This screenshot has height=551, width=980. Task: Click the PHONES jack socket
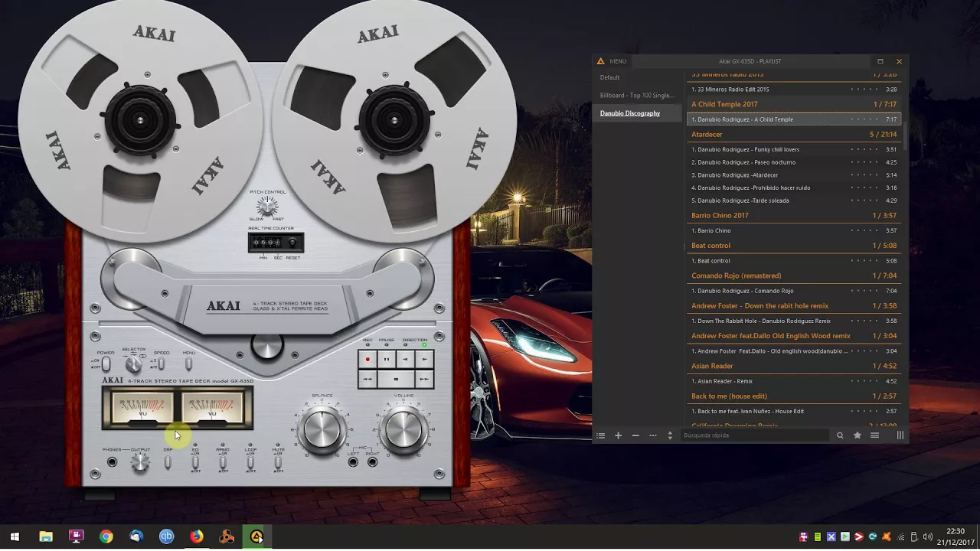pos(113,462)
